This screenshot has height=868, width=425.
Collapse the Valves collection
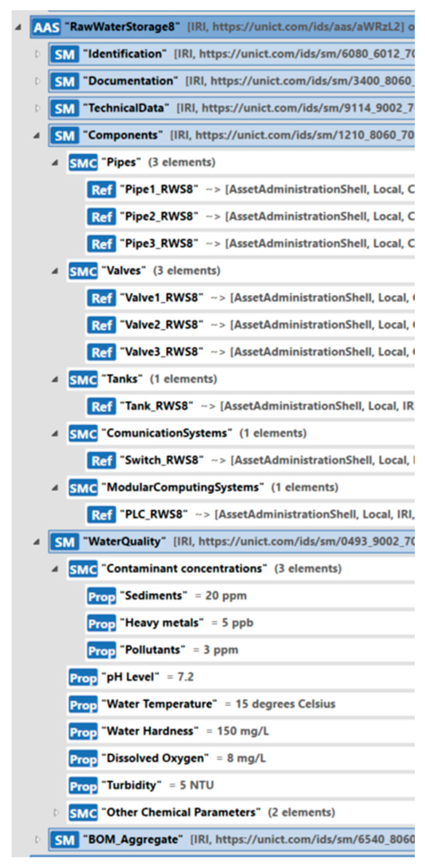pos(55,271)
